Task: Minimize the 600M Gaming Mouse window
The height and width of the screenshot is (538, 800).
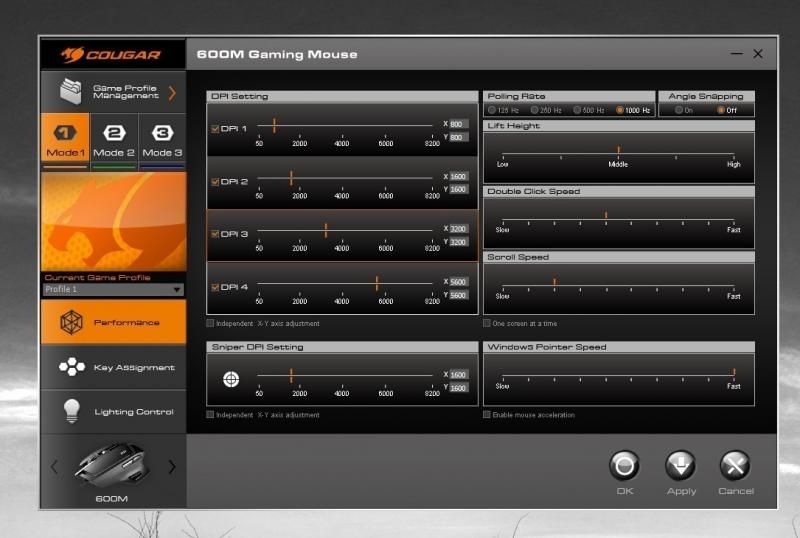Action: coord(736,54)
